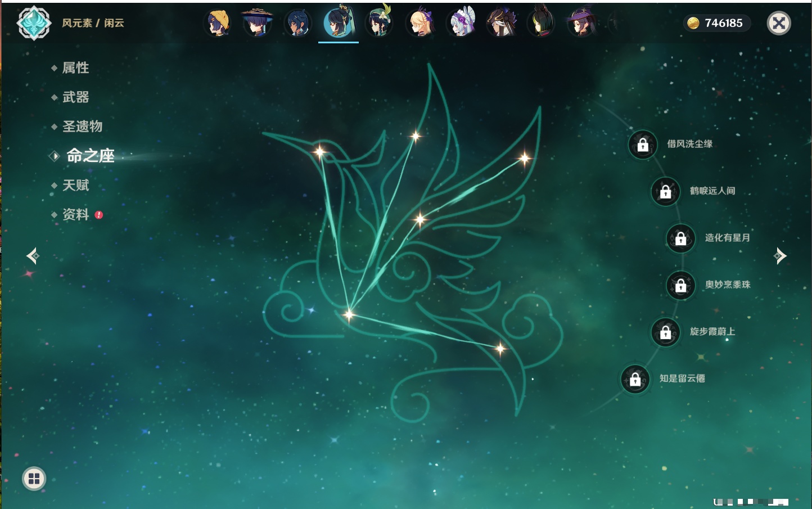Click the Mora amount 746185
The image size is (812, 509).
(x=724, y=23)
